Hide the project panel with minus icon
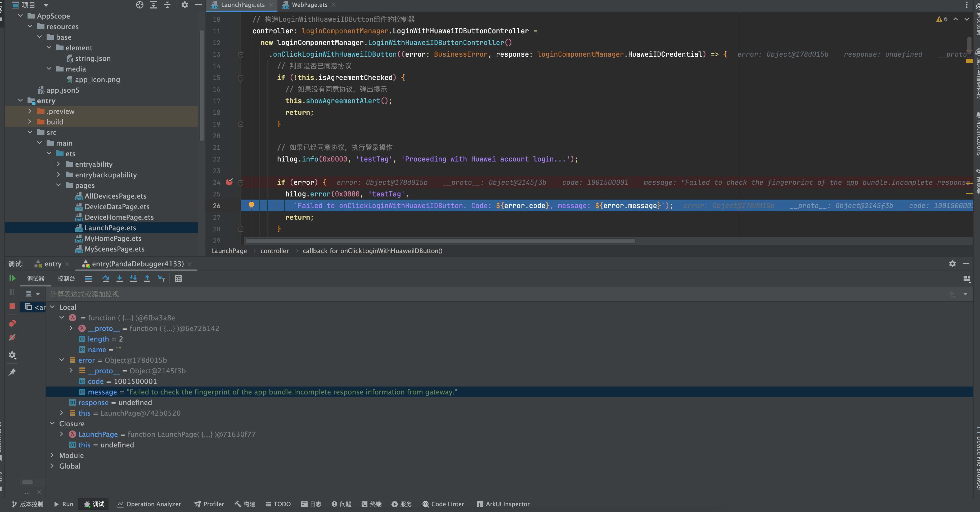980x512 pixels. tap(198, 5)
